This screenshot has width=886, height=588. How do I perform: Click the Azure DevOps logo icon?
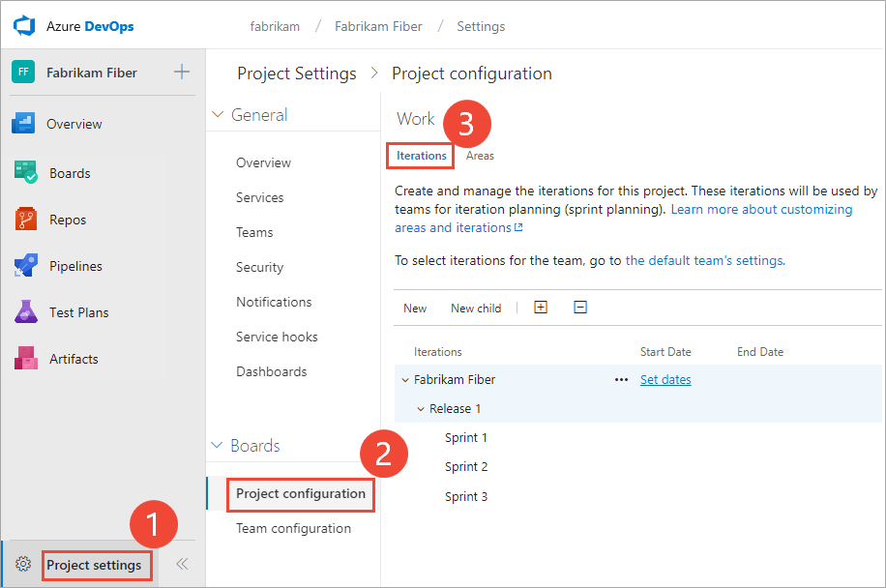23,26
